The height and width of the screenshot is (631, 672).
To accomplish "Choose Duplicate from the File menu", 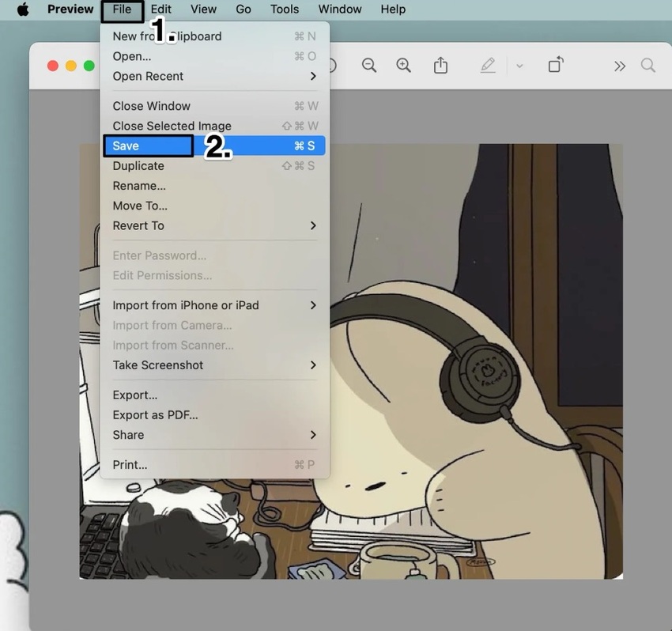I will [214, 166].
